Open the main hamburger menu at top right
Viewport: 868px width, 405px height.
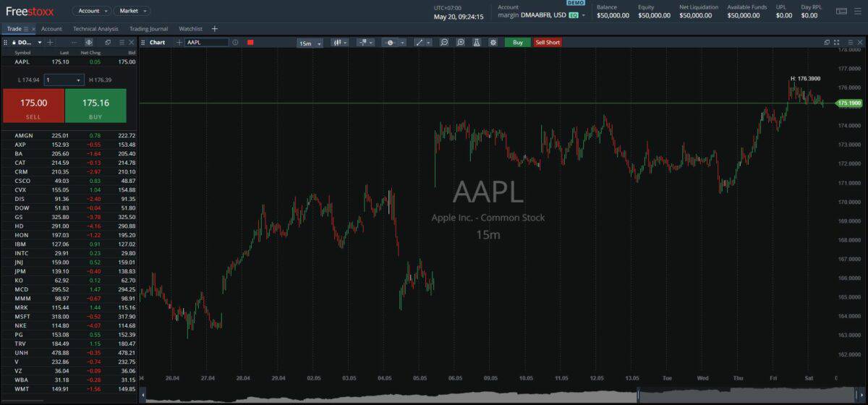coord(859,12)
